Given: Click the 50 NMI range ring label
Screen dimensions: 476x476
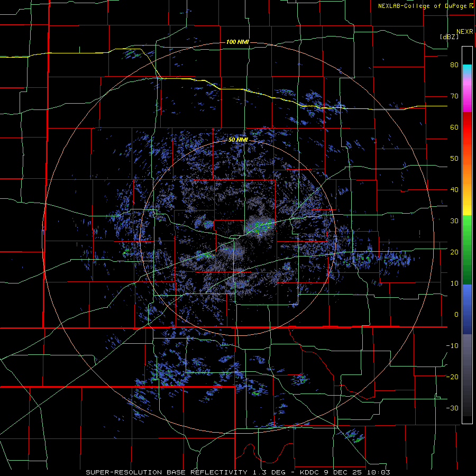Looking at the screenshot, I should (239, 140).
